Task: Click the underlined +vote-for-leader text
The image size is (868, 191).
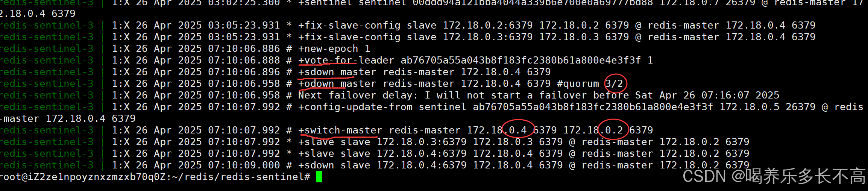Action: coord(346,60)
